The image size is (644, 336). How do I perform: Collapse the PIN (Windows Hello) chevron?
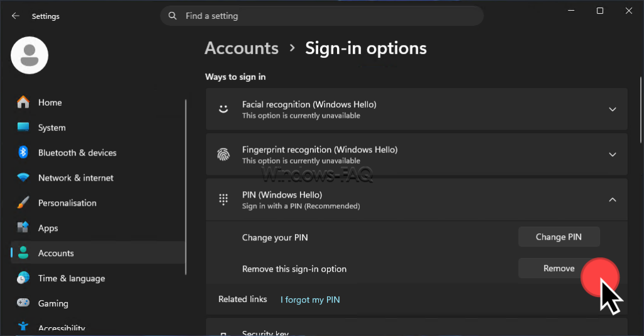(613, 199)
